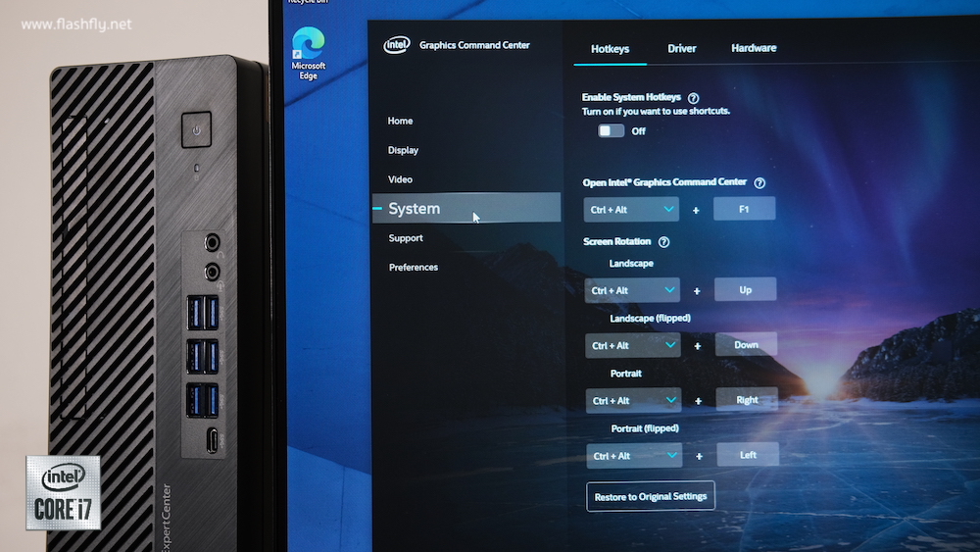This screenshot has height=552, width=980.
Task: Click help icon next to Screen Rotation
Action: pos(663,242)
